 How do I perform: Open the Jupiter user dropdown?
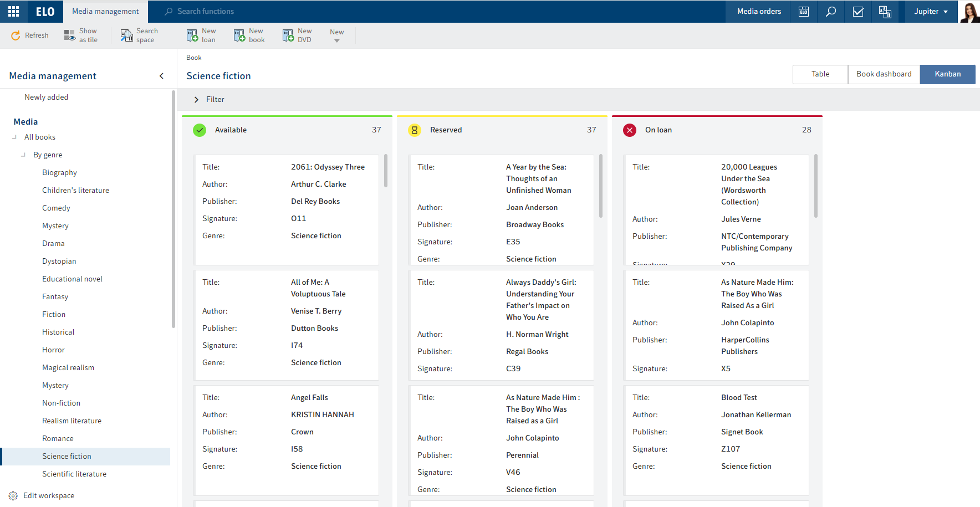click(x=931, y=11)
